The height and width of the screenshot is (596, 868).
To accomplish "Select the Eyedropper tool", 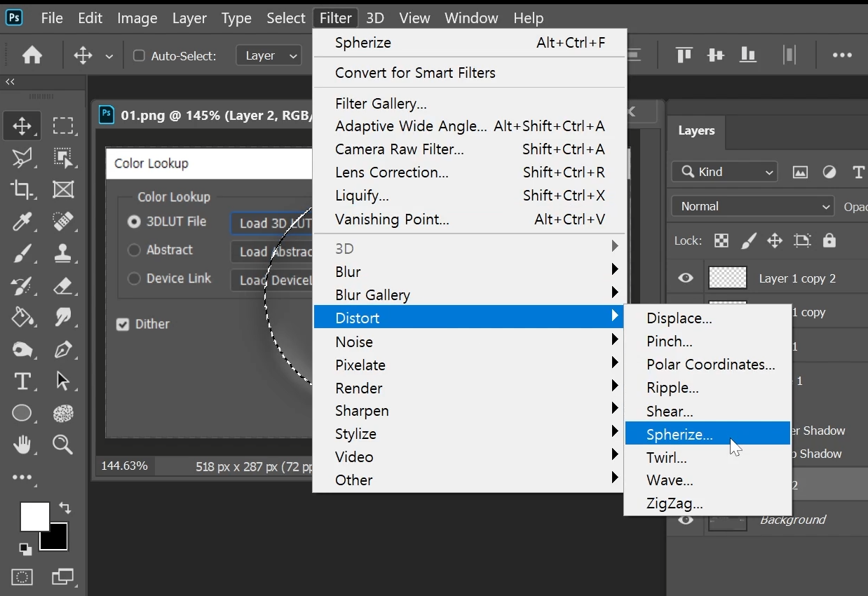I will (22, 222).
